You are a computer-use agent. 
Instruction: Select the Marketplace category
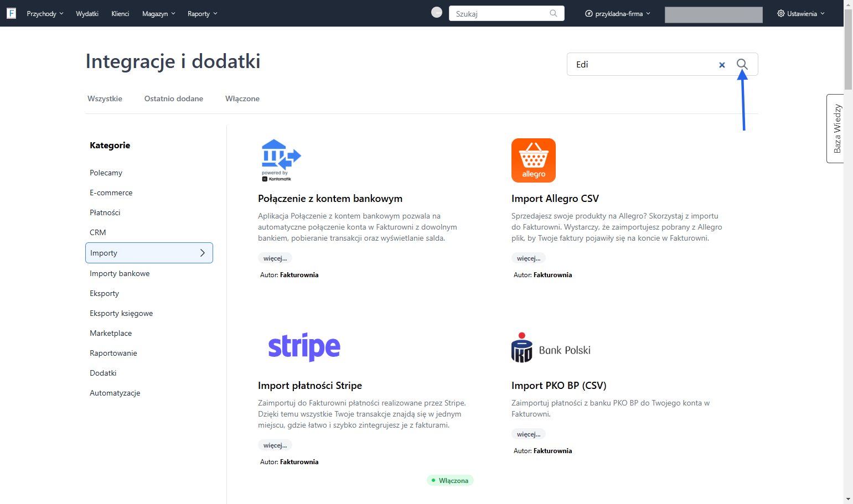[x=111, y=333]
